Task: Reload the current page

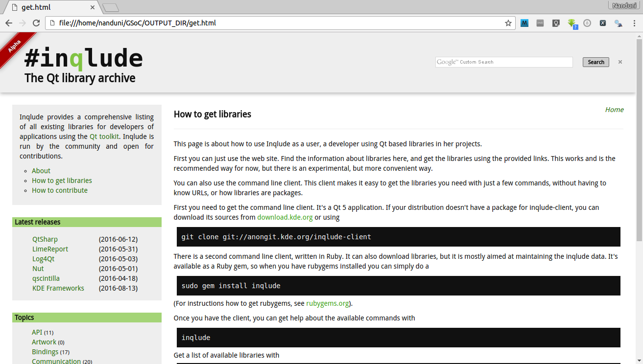Action: (x=36, y=23)
